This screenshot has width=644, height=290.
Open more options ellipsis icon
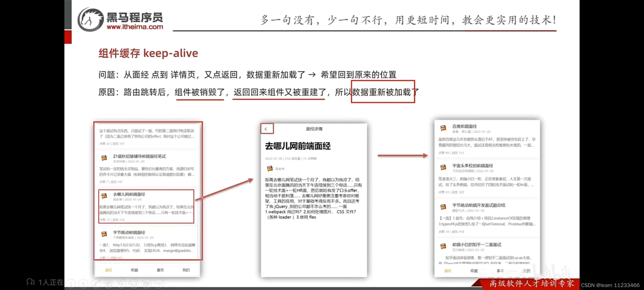click(159, 283)
